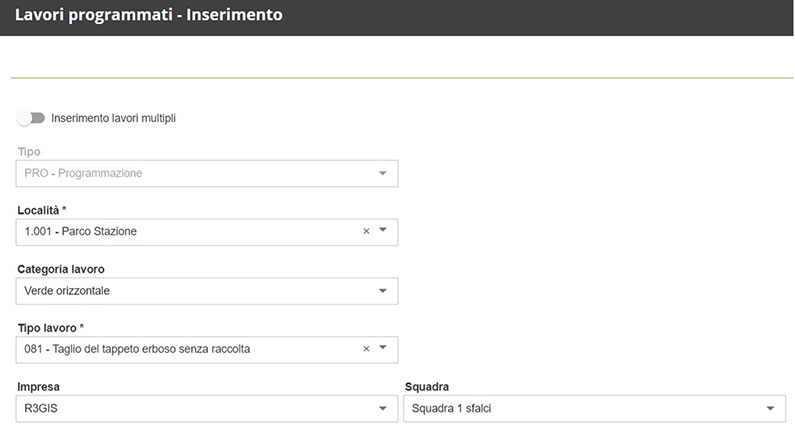
Task: Clear the Località selection with the x icon
Action: point(366,231)
